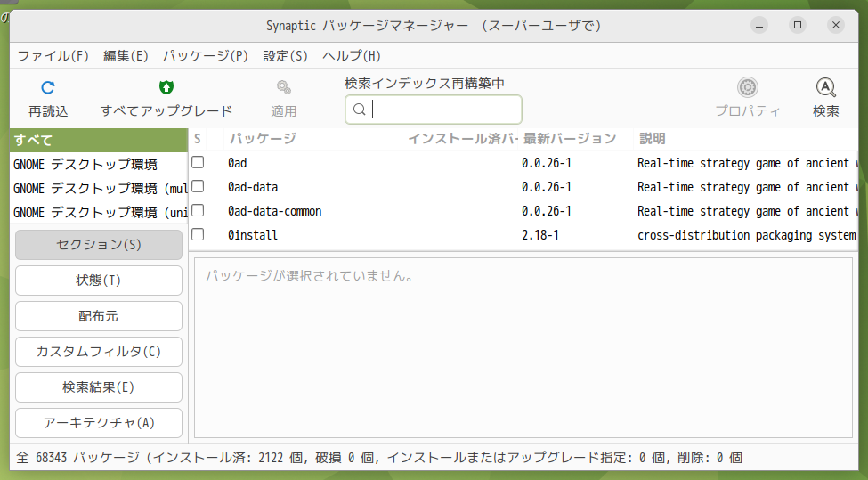Click version 0.0.26-1 in 0ad row
868x480 pixels.
[547, 163]
